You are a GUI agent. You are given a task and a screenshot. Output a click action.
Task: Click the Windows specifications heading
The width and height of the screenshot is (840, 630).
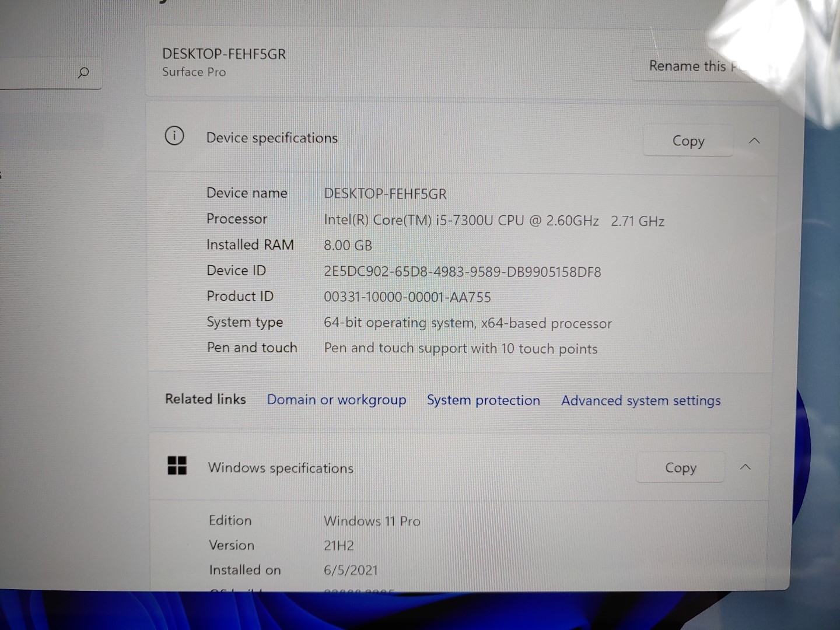[281, 468]
